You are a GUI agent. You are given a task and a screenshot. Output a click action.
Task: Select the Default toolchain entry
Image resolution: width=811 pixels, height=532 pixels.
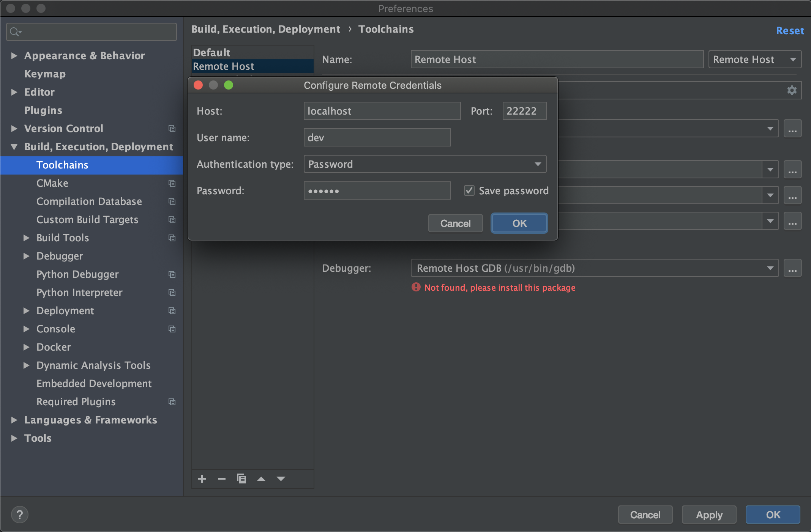point(212,52)
